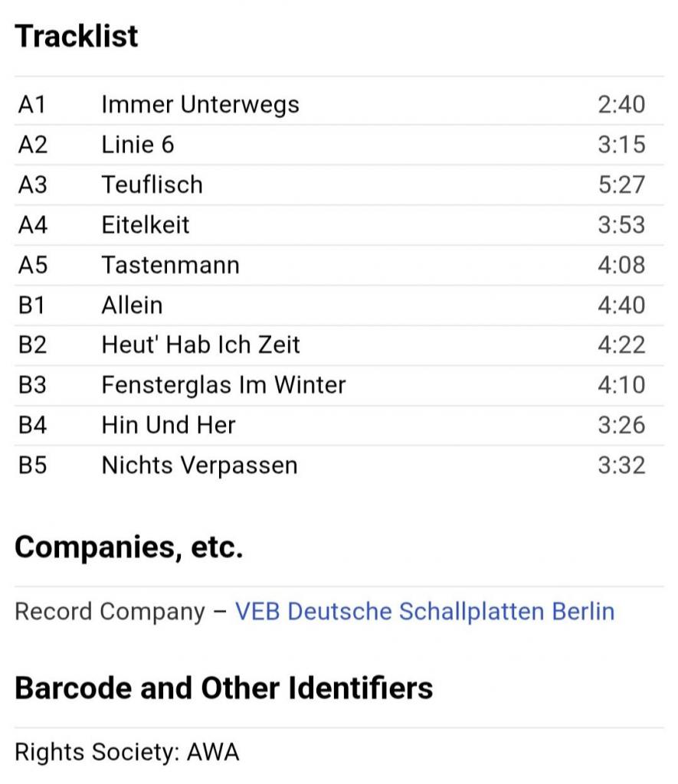
Task: Select the Teuflisch track title
Action: coord(152,185)
